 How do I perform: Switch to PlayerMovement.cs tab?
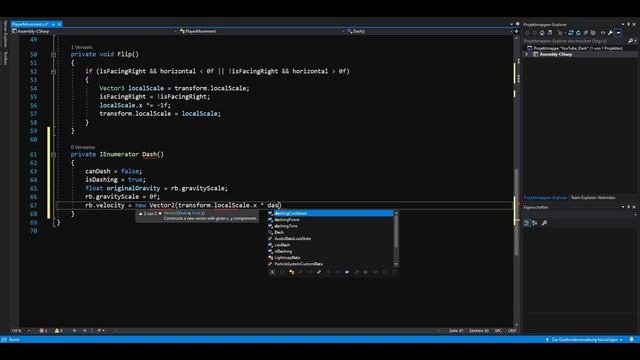click(30, 24)
